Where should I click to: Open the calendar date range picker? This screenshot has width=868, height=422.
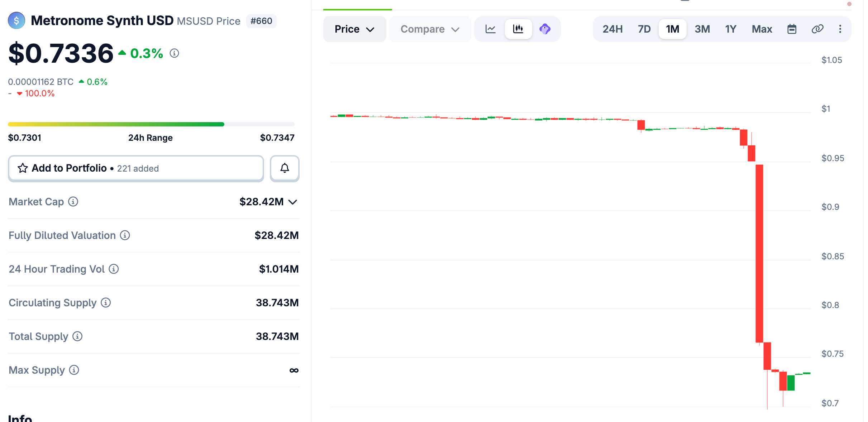pos(792,29)
